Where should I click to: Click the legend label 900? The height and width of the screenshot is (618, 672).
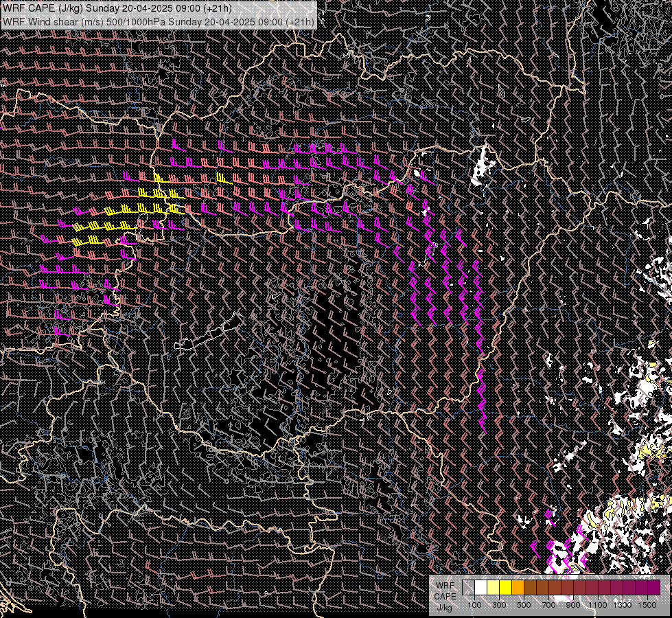[x=573, y=605]
